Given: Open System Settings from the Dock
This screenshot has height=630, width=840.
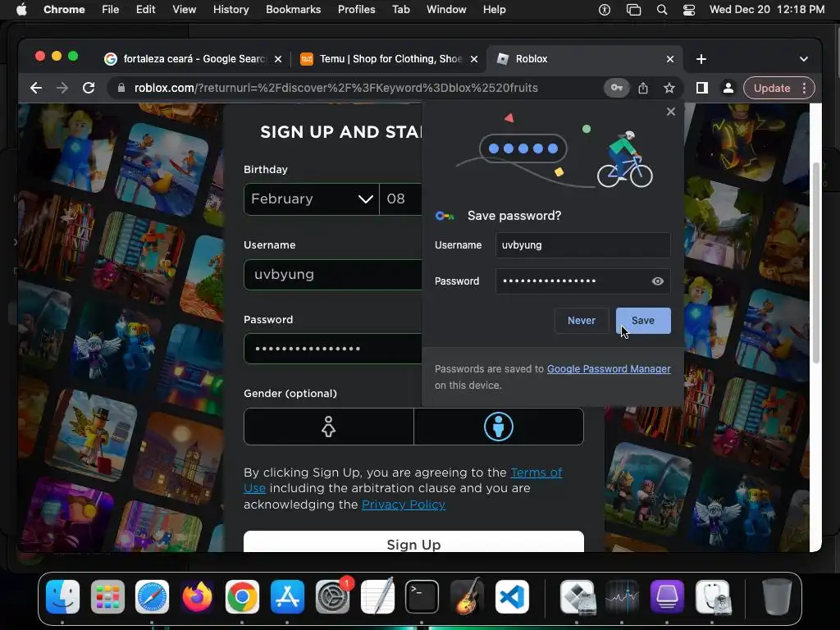Looking at the screenshot, I should pyautogui.click(x=333, y=596).
